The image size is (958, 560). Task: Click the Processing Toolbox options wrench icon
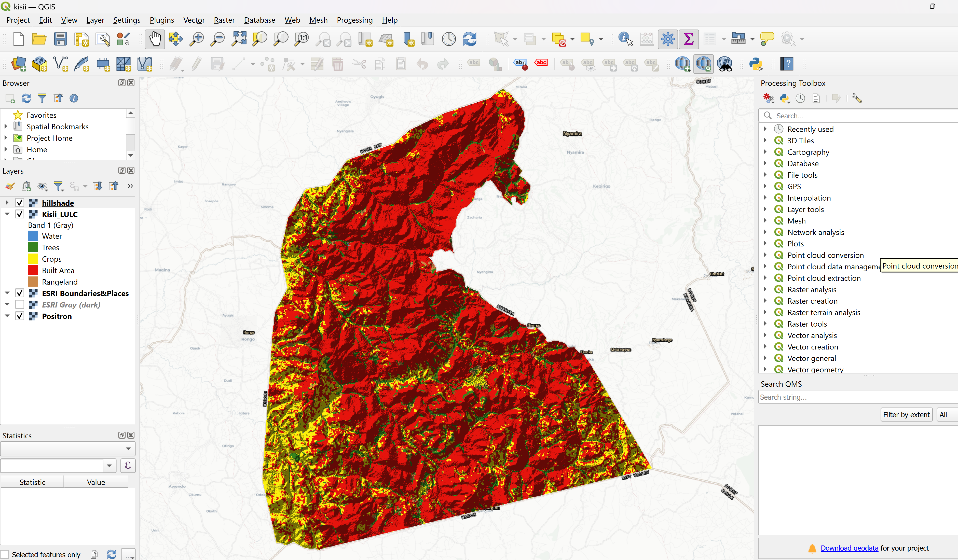[856, 99]
